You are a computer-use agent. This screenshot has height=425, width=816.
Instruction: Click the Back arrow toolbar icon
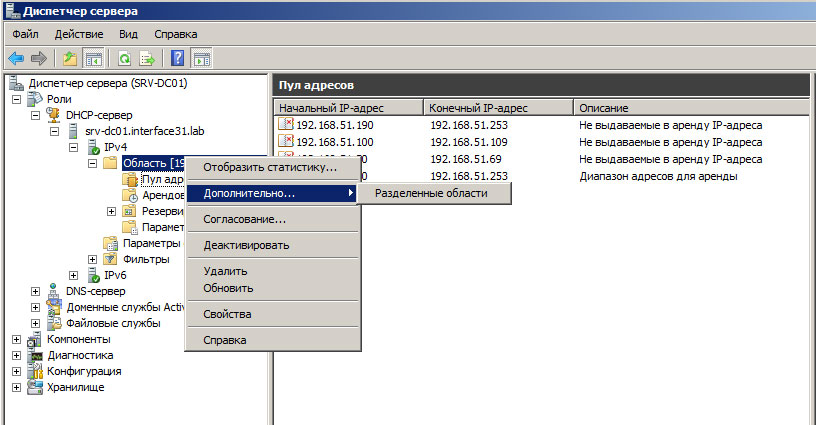pyautogui.click(x=17, y=58)
